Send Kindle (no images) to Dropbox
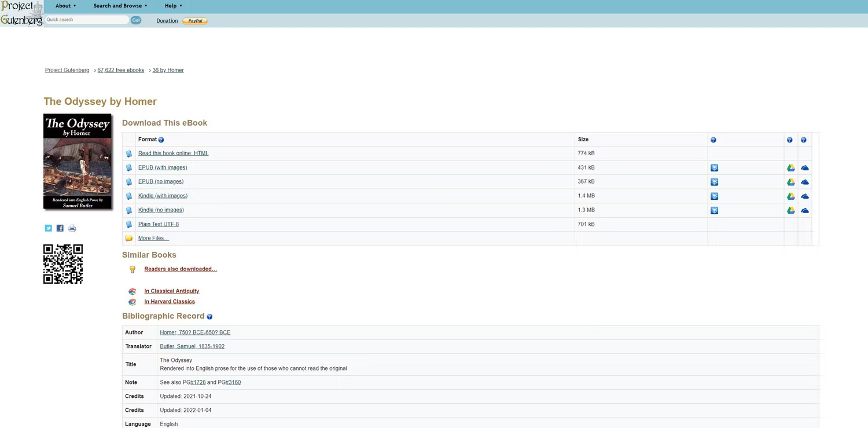This screenshot has height=428, width=868. coord(714,210)
